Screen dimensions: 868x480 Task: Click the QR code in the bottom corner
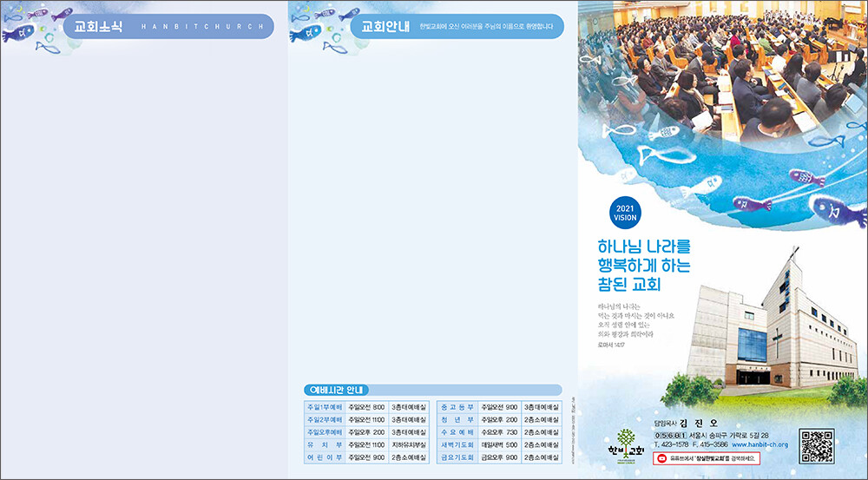coord(816,444)
